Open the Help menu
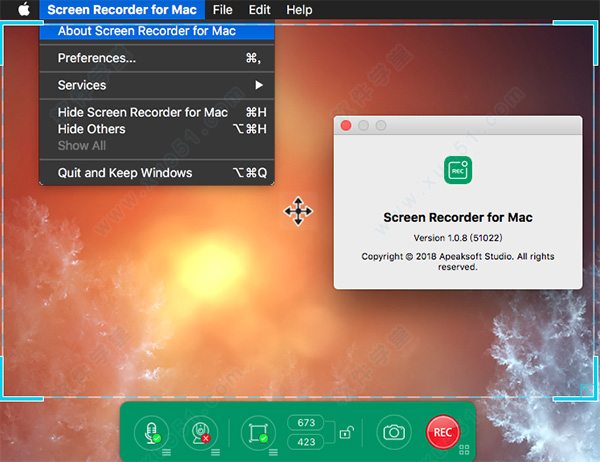 (299, 10)
